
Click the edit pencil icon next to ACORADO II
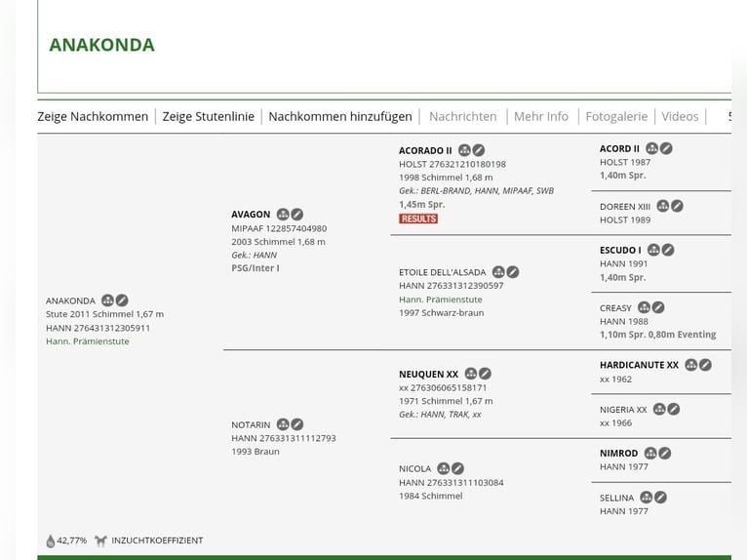pos(479,150)
